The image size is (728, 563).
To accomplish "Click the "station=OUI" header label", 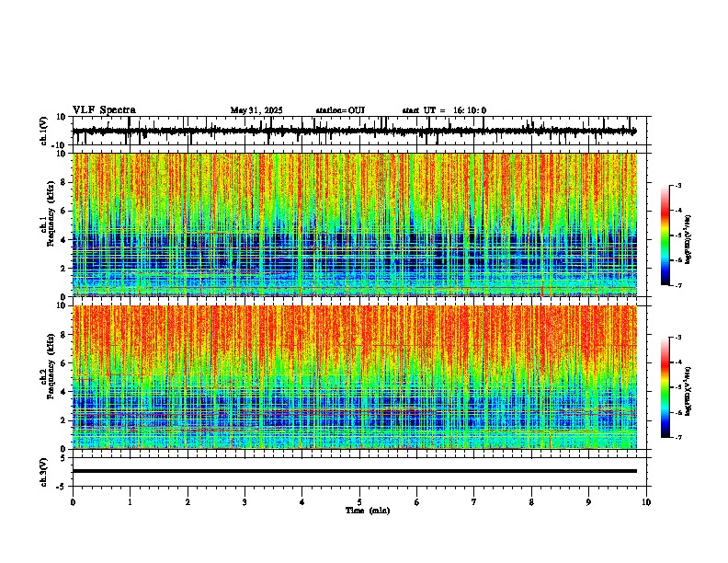I will point(340,110).
